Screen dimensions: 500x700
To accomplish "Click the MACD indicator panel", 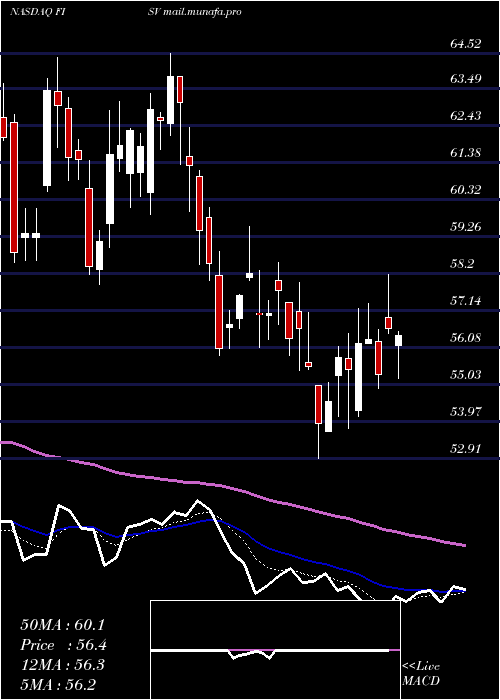I will click(275, 650).
